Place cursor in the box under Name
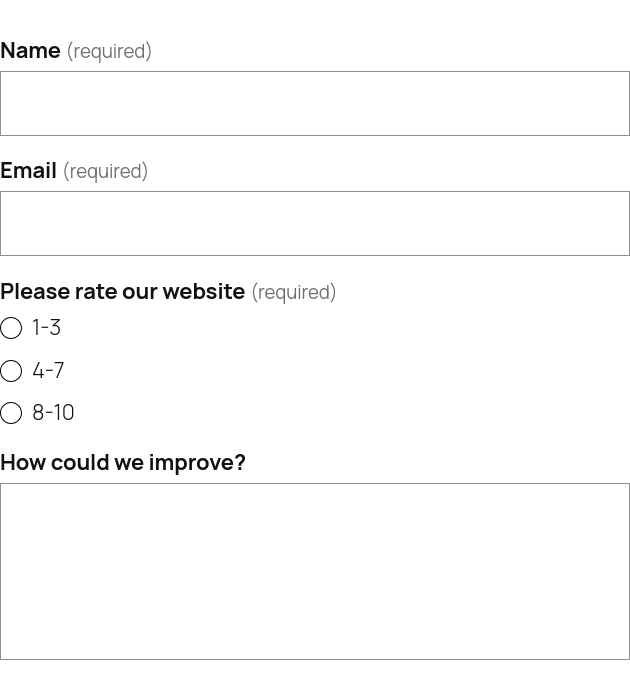Viewport: 630px width, 694px height. [314, 103]
